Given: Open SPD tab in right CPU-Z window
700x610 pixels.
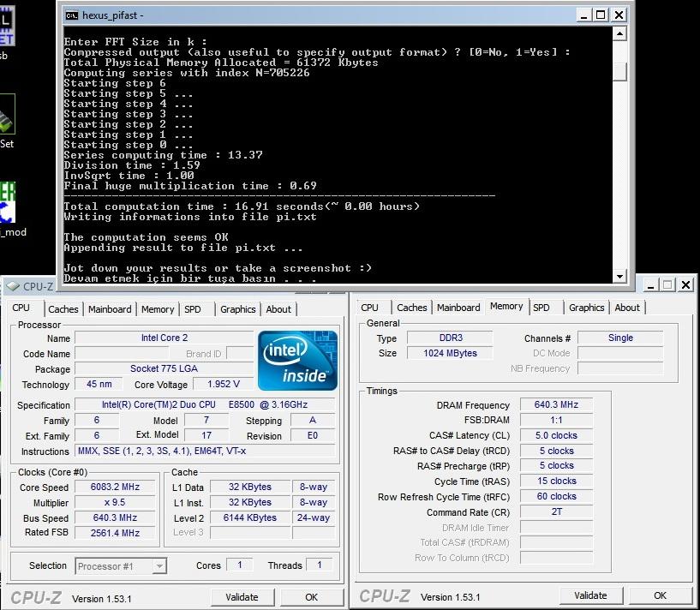Looking at the screenshot, I should (541, 308).
